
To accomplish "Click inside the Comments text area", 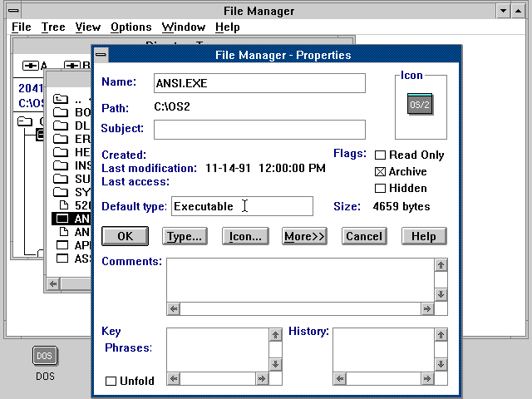I will pos(300,280).
